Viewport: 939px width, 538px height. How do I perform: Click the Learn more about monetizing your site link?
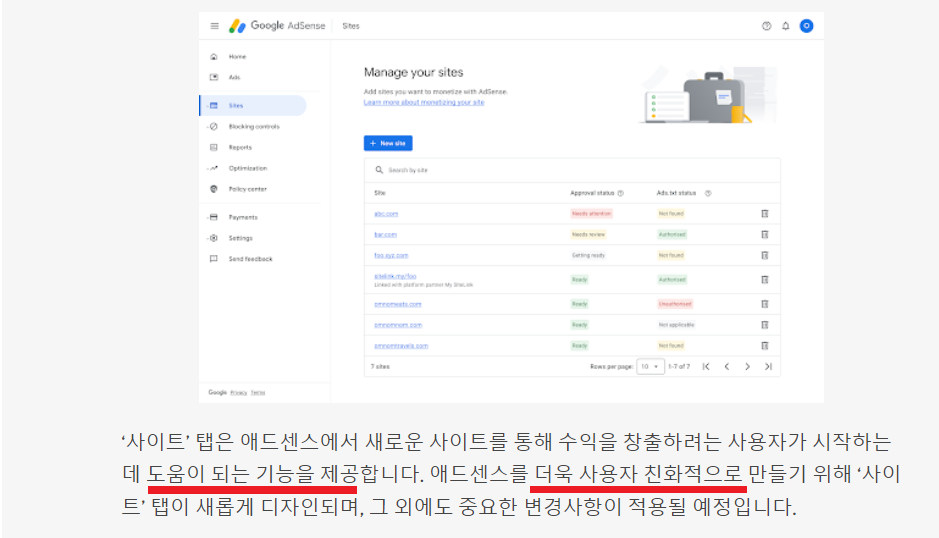click(424, 102)
